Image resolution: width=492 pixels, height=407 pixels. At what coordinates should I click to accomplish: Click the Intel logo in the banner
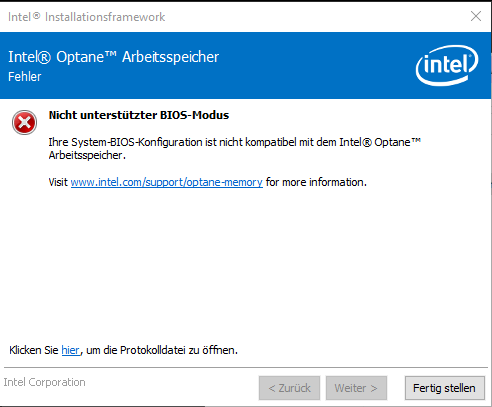tap(447, 65)
